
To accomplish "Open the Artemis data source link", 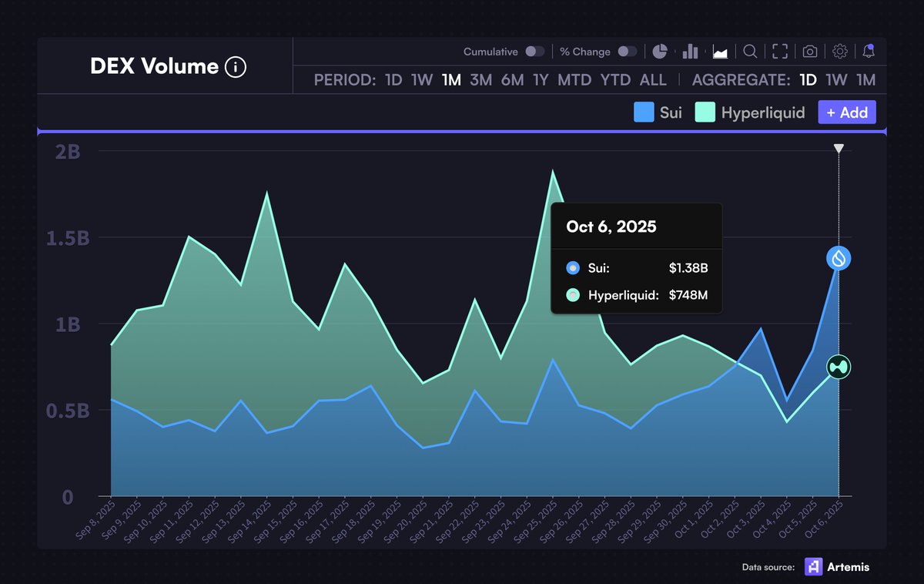I will [x=838, y=567].
